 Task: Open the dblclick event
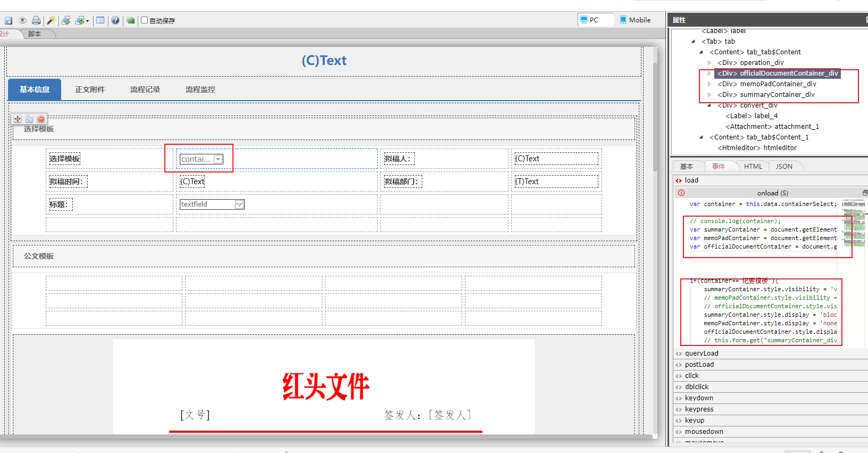pyautogui.click(x=771, y=387)
